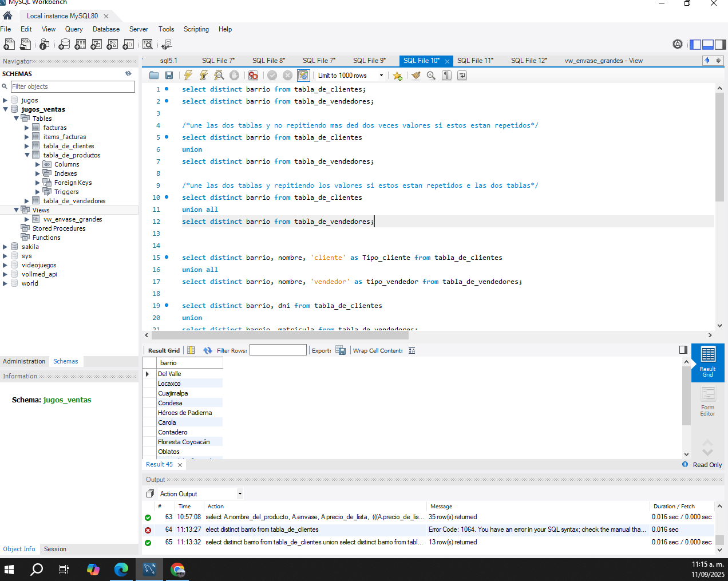Beautify the SQL query with broom
Image resolution: width=728 pixels, height=581 pixels.
coord(416,76)
